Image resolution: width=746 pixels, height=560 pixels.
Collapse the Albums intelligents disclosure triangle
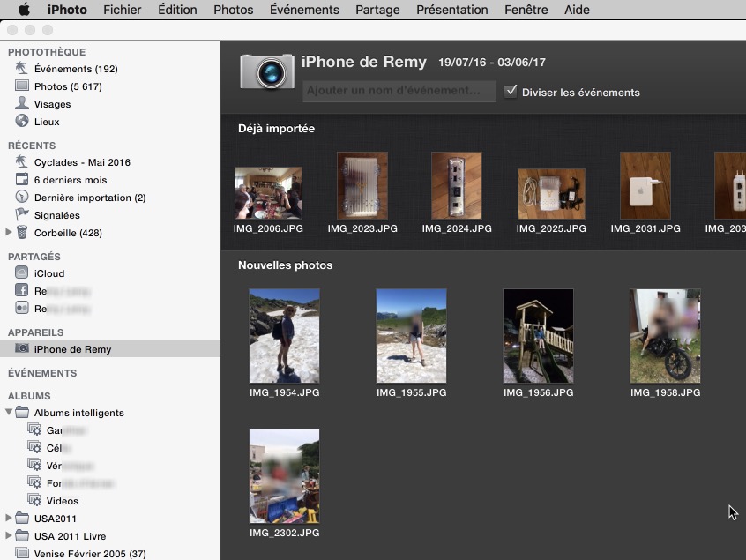pos(9,412)
